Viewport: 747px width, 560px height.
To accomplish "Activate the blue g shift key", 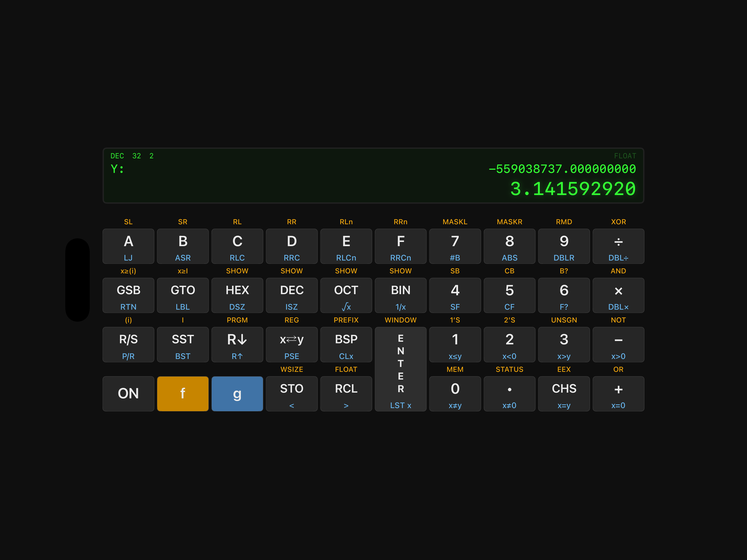I will pyautogui.click(x=237, y=394).
